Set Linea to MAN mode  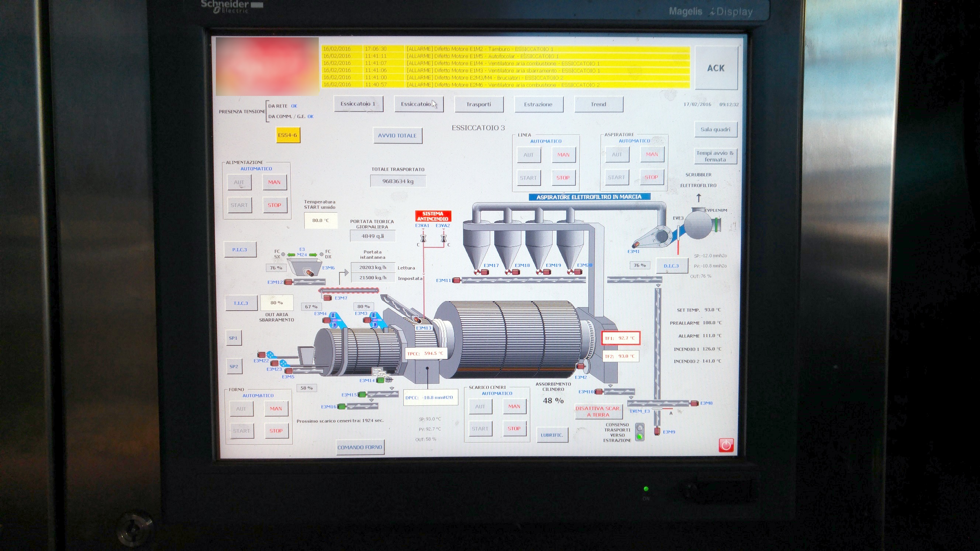click(x=563, y=155)
